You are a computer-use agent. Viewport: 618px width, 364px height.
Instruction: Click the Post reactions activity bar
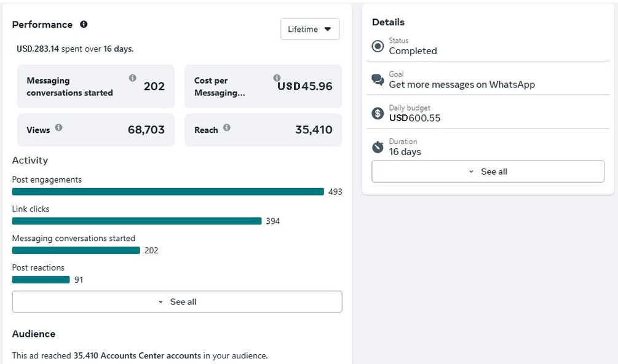coord(41,280)
